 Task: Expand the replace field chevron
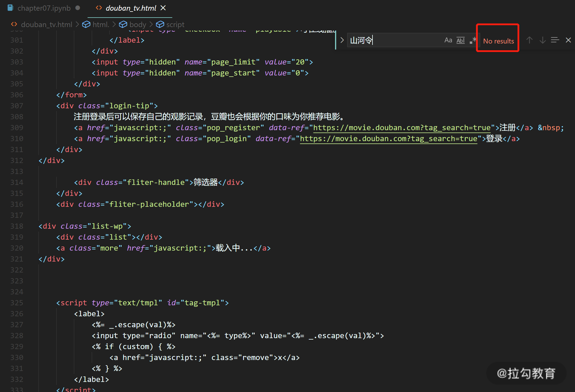tap(342, 40)
